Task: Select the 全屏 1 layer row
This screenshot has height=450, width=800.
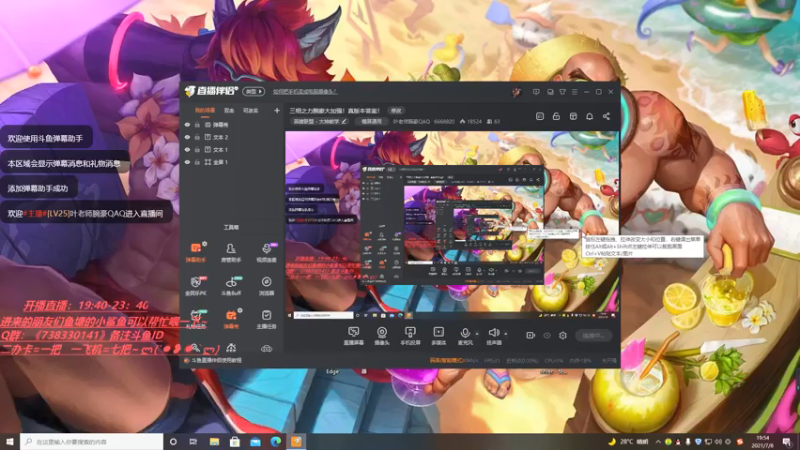Action: (x=232, y=162)
